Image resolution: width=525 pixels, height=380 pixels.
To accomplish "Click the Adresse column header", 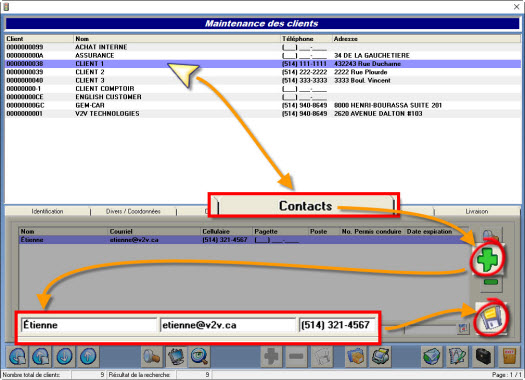I will pos(426,39).
